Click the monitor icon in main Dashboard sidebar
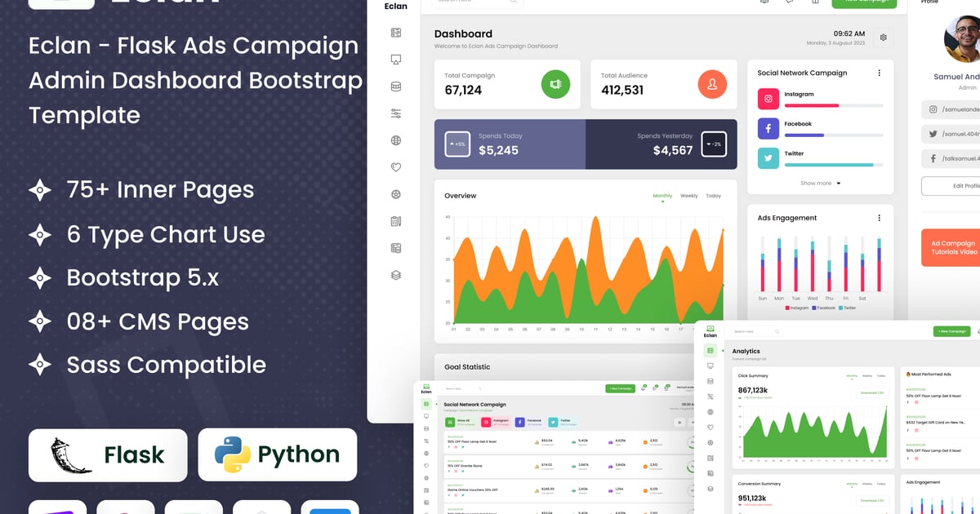This screenshot has height=514, width=980. coord(396,60)
